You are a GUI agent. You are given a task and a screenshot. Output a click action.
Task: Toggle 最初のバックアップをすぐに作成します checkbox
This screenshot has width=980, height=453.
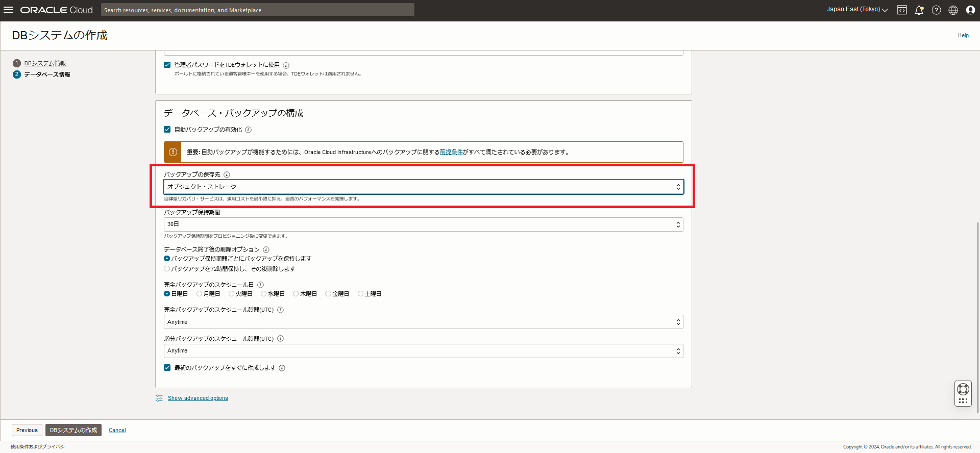(167, 367)
